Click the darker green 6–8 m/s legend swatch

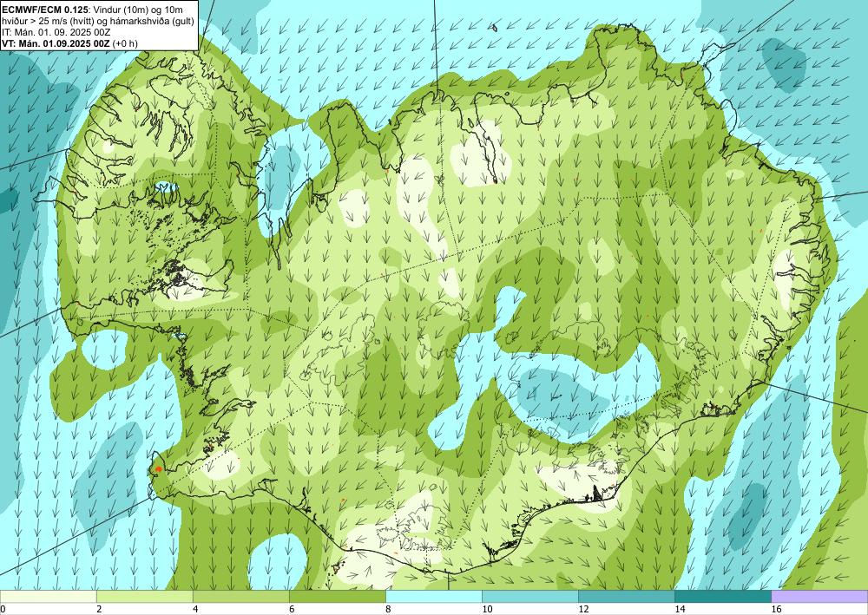click(x=337, y=596)
